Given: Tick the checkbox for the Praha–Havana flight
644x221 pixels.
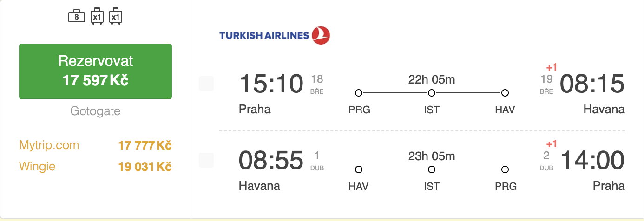Looking at the screenshot, I should tap(206, 84).
